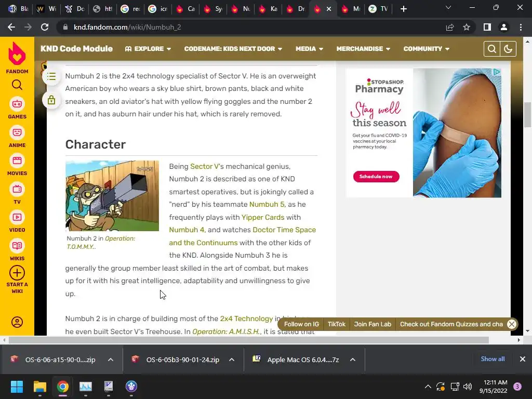532x399 pixels.
Task: Toggle the browser side panel icon
Action: pos(487,27)
